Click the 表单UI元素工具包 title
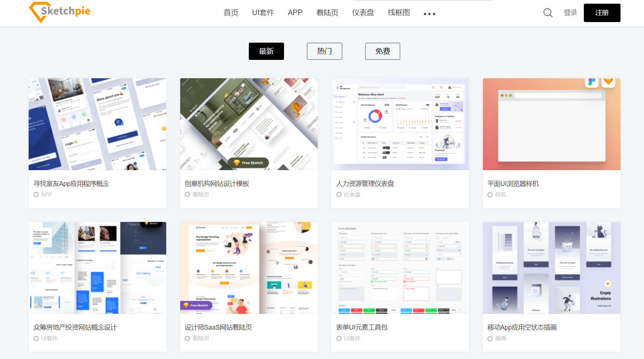The image size is (644, 359). click(362, 327)
